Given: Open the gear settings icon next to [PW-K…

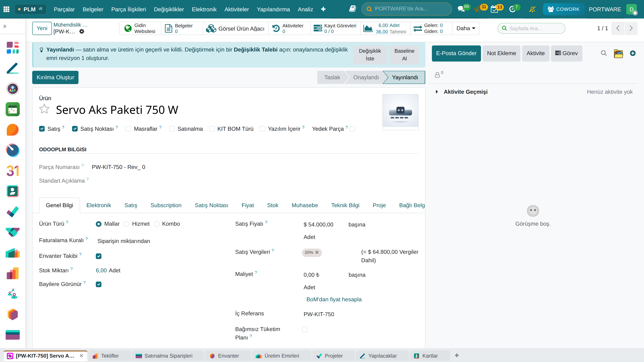Looking at the screenshot, I should tap(82, 32).
